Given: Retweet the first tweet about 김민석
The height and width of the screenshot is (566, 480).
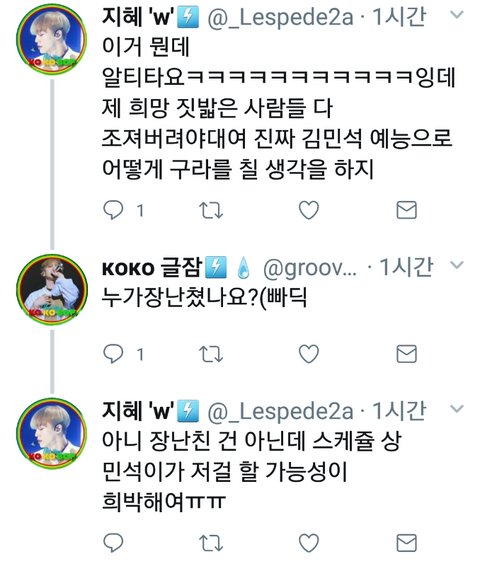Looking at the screenshot, I should click(x=211, y=210).
